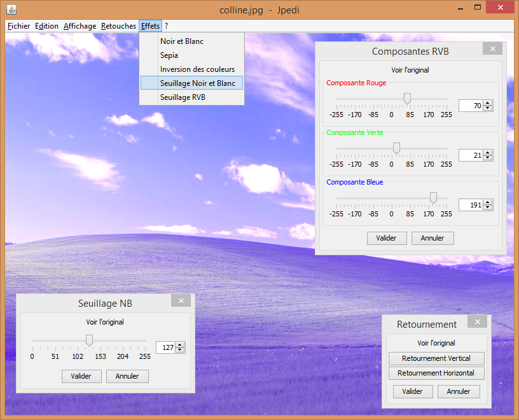This screenshot has height=420, width=519.
Task: Close the Jpedi window
Action: [501, 7]
